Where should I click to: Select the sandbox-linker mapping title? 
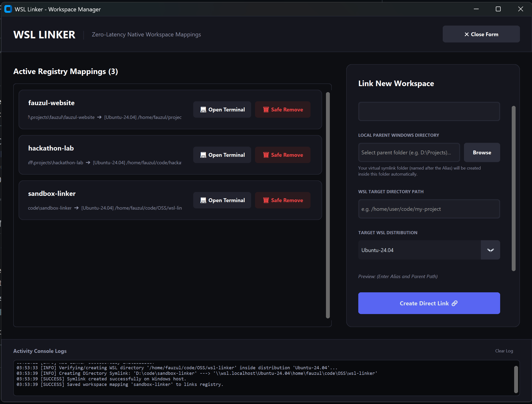point(52,194)
